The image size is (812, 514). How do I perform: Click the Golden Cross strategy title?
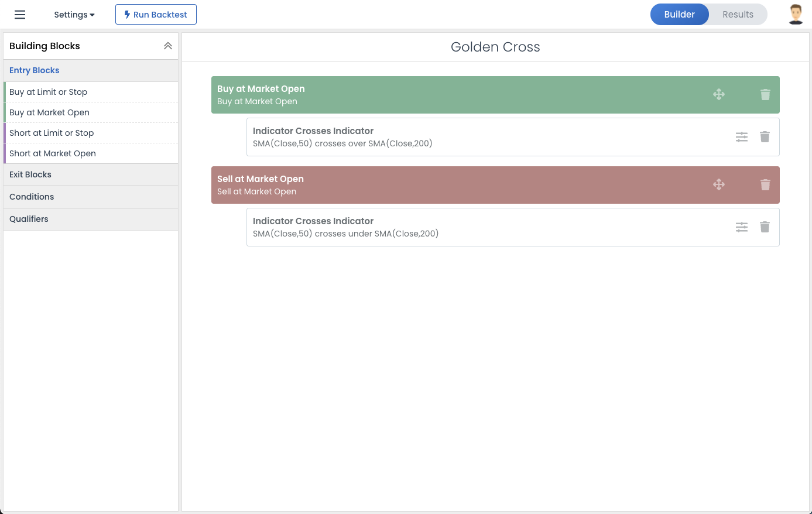(x=495, y=47)
